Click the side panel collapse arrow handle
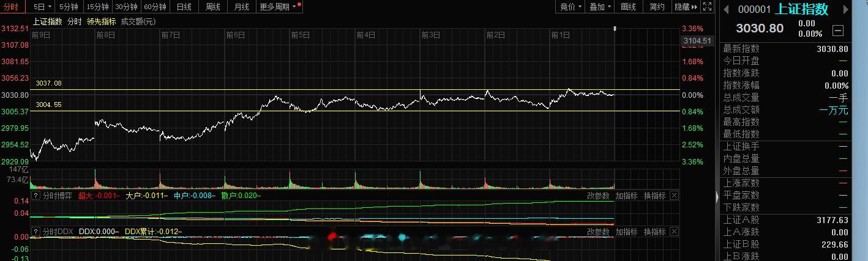The height and width of the screenshot is (261, 868). click(x=717, y=197)
